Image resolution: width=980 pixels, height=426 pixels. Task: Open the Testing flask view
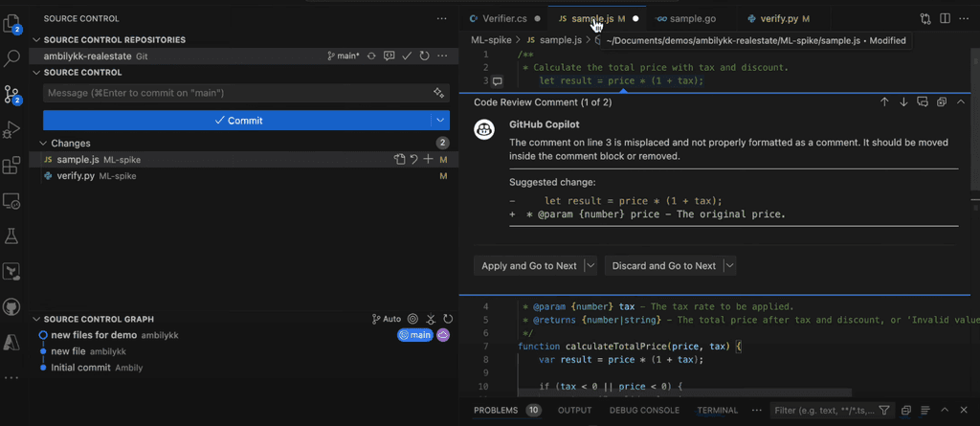pyautogui.click(x=11, y=235)
